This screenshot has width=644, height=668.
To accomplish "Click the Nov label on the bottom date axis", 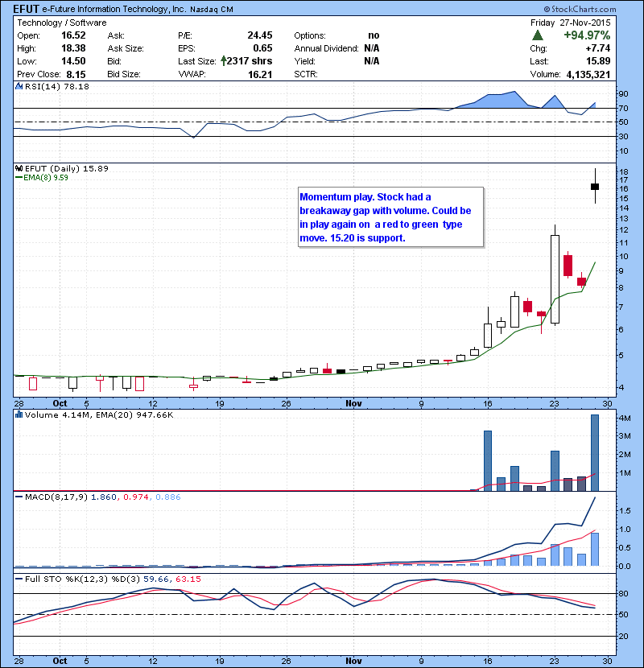I will (353, 661).
